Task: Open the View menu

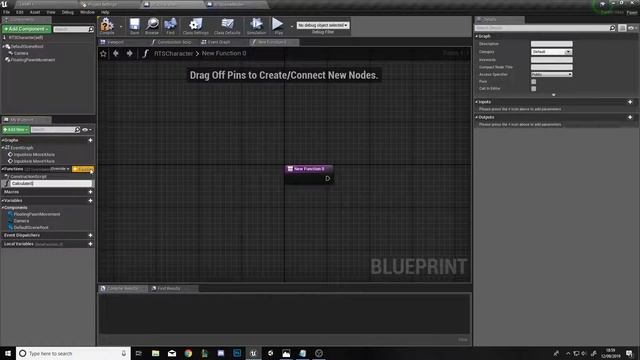Action: pyautogui.click(x=51, y=12)
